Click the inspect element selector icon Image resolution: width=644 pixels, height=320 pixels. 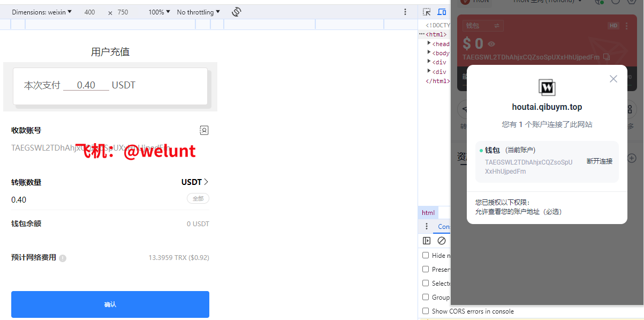[427, 12]
